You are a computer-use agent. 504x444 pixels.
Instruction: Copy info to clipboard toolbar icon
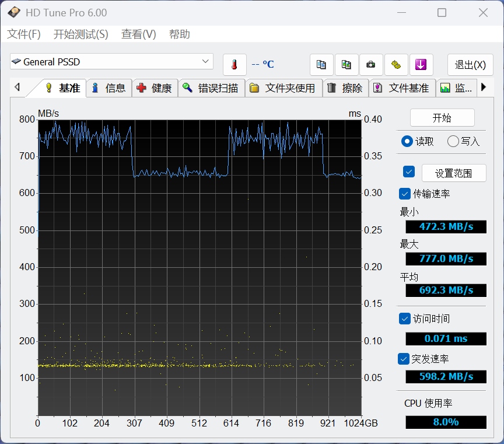(321, 65)
